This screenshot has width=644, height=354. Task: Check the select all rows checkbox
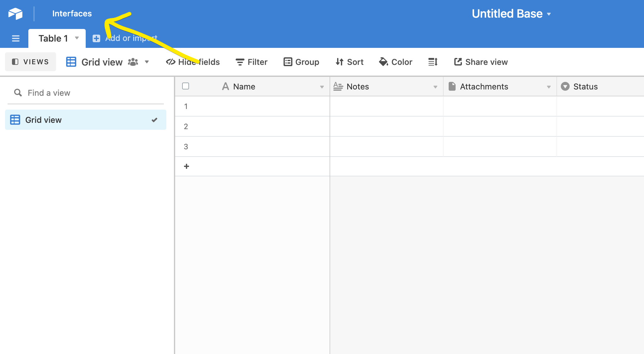(x=186, y=86)
